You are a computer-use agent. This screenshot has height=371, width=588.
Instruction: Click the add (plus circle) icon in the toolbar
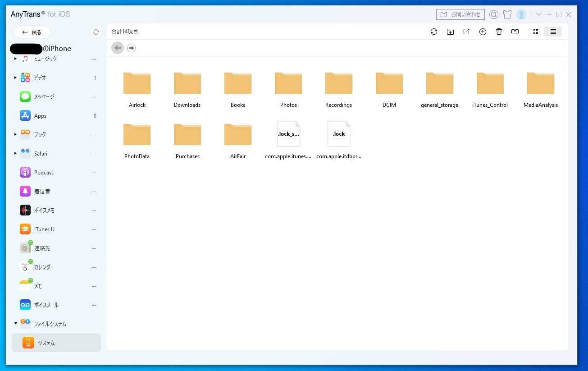coord(483,32)
